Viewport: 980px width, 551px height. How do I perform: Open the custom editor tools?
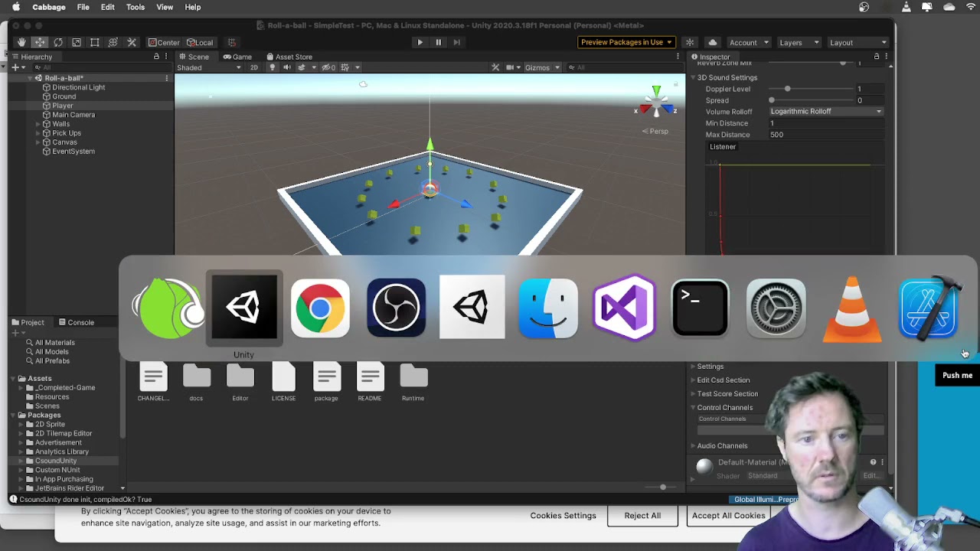click(x=132, y=42)
